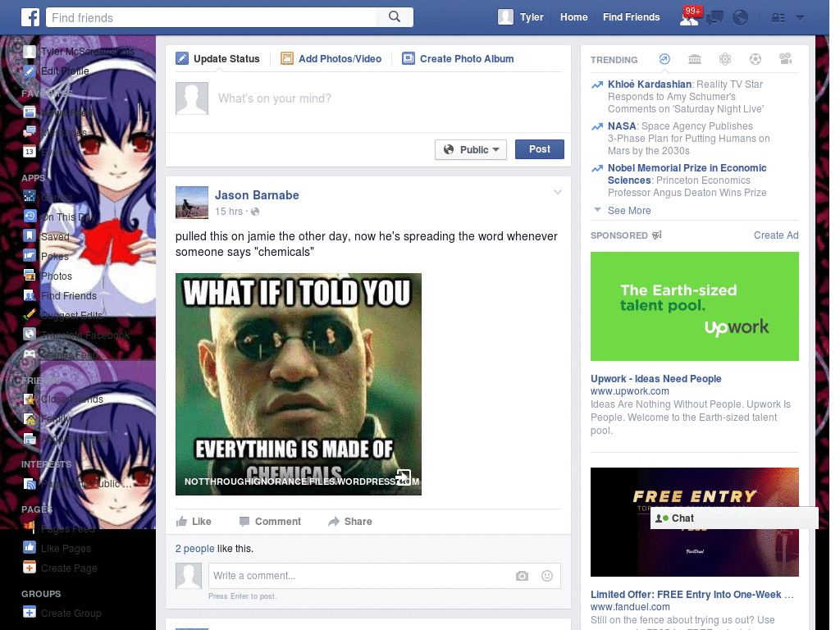This screenshot has width=840, height=630.
Task: Click the 15 hrs post timestamp
Action: pos(229,212)
